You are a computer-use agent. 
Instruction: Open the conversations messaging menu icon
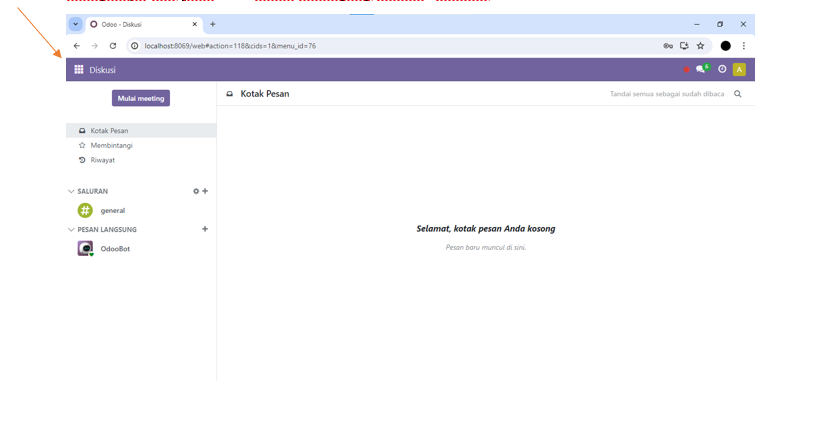point(702,69)
